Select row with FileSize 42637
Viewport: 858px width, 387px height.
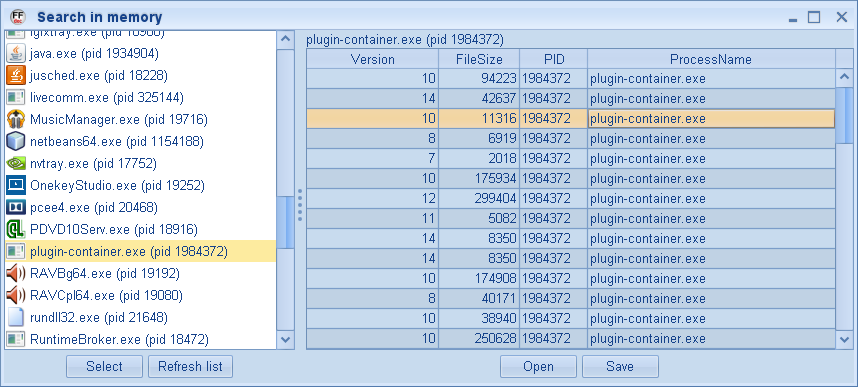click(571, 99)
